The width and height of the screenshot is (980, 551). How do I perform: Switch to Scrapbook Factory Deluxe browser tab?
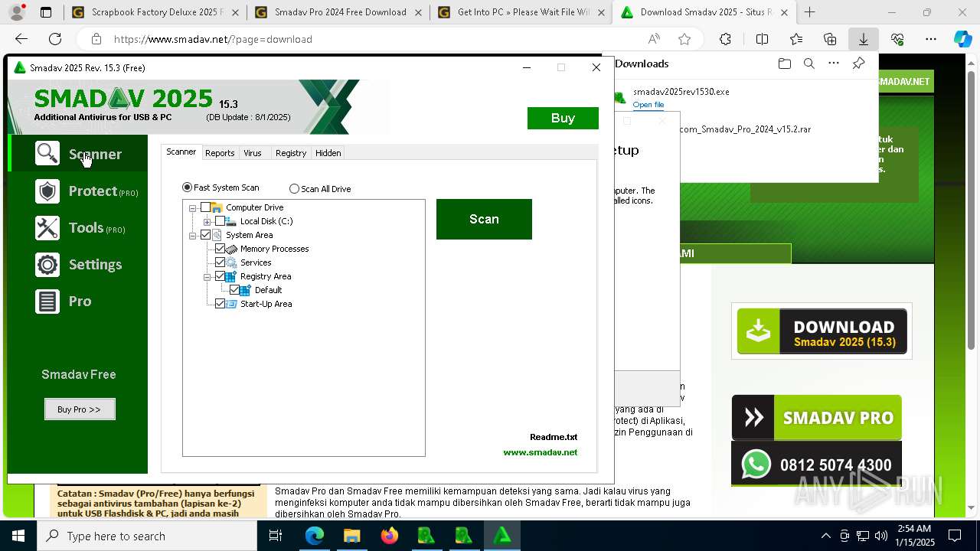[x=154, y=12]
